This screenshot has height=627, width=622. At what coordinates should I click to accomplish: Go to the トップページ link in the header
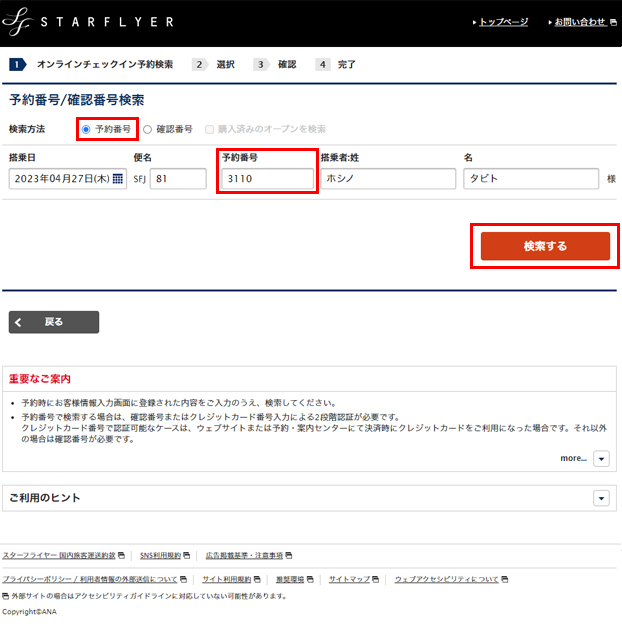coord(502,21)
